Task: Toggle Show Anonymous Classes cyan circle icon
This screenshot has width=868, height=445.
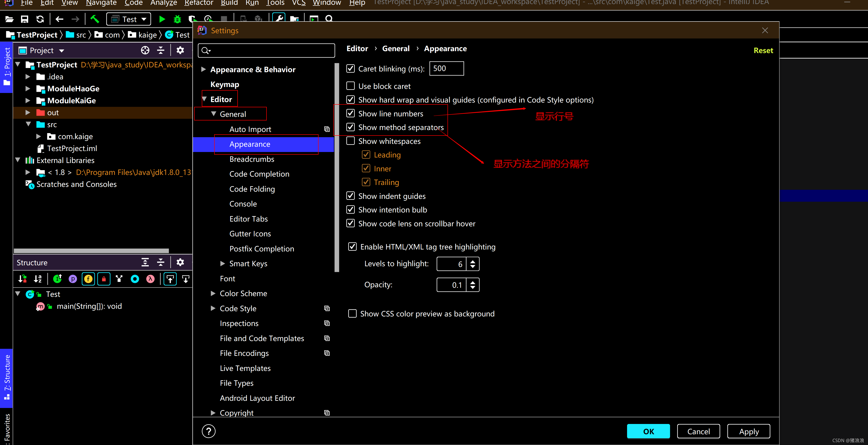Action: (135, 279)
